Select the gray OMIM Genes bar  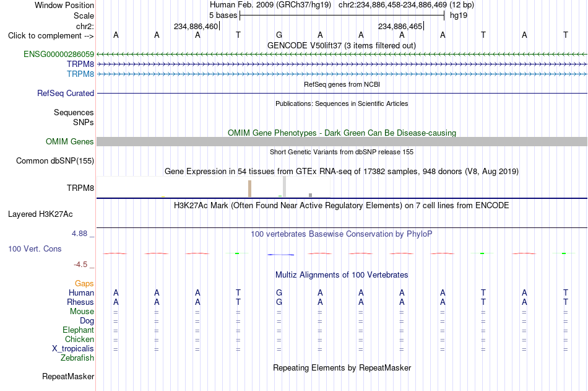(342, 142)
